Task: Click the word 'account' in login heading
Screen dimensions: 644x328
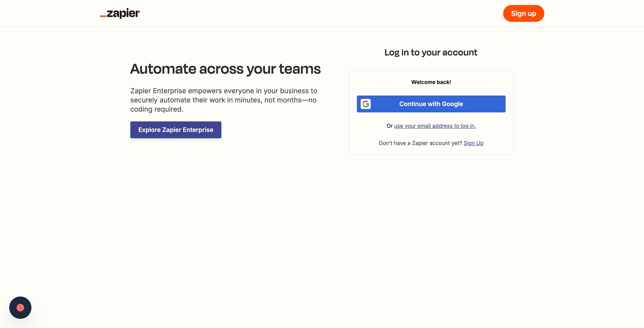Action: pos(459,53)
